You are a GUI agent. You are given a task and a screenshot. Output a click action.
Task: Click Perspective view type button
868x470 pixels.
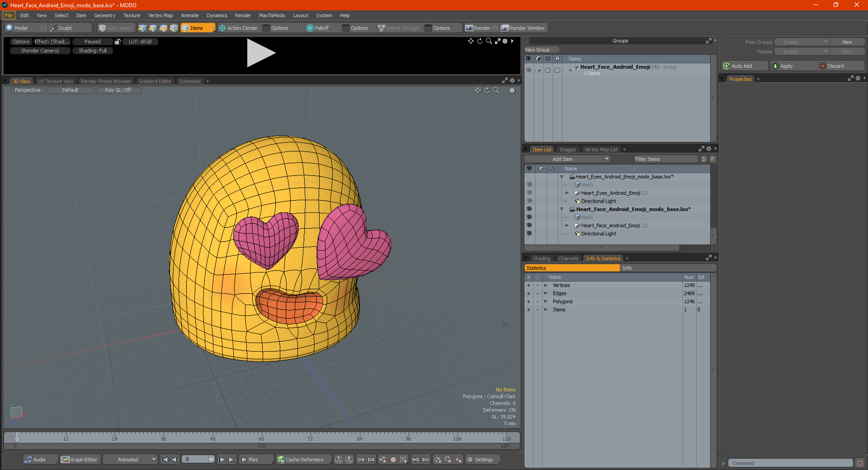click(x=28, y=90)
